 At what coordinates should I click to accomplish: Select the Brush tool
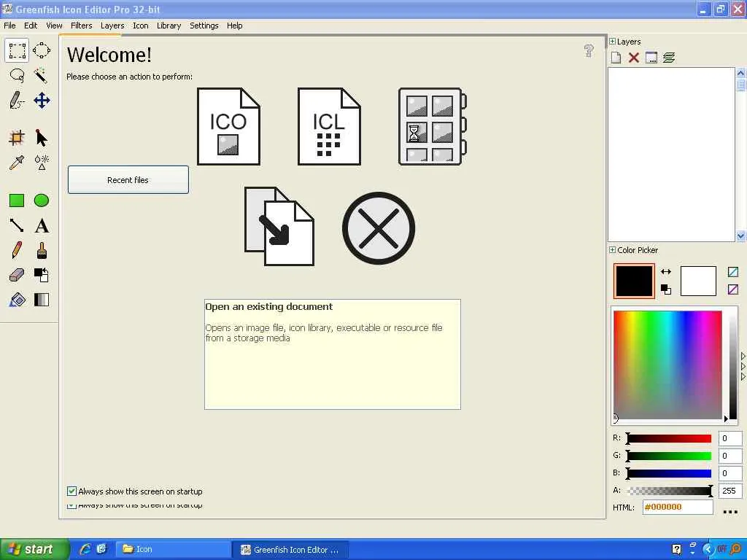(42, 250)
